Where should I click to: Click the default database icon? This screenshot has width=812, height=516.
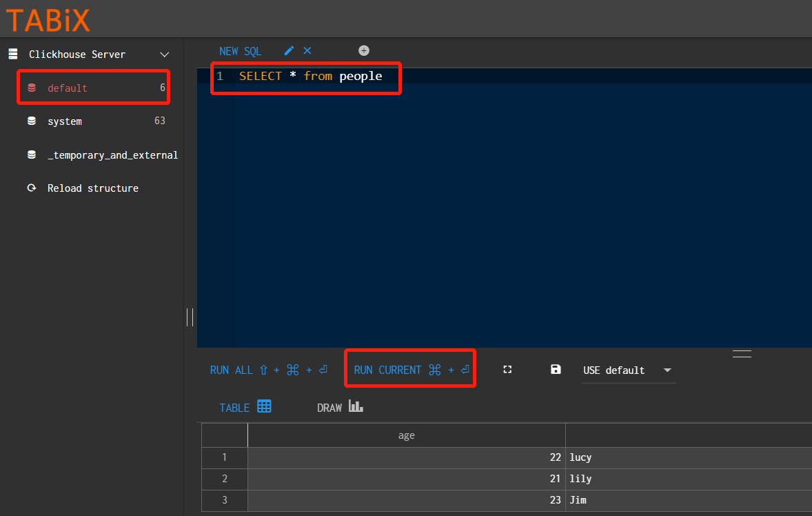[32, 88]
